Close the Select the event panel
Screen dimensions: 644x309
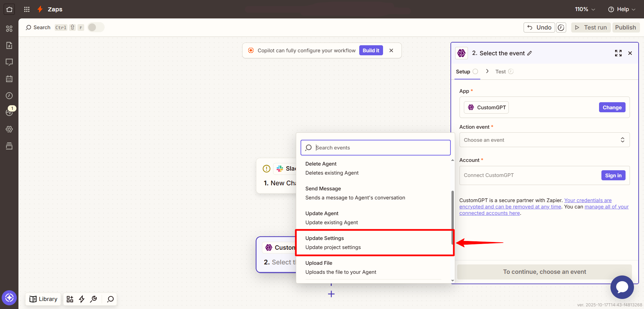(630, 53)
